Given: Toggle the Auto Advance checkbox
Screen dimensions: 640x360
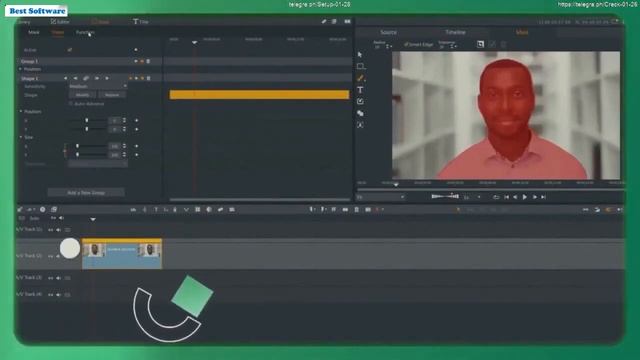Looking at the screenshot, I should pyautogui.click(x=71, y=104).
